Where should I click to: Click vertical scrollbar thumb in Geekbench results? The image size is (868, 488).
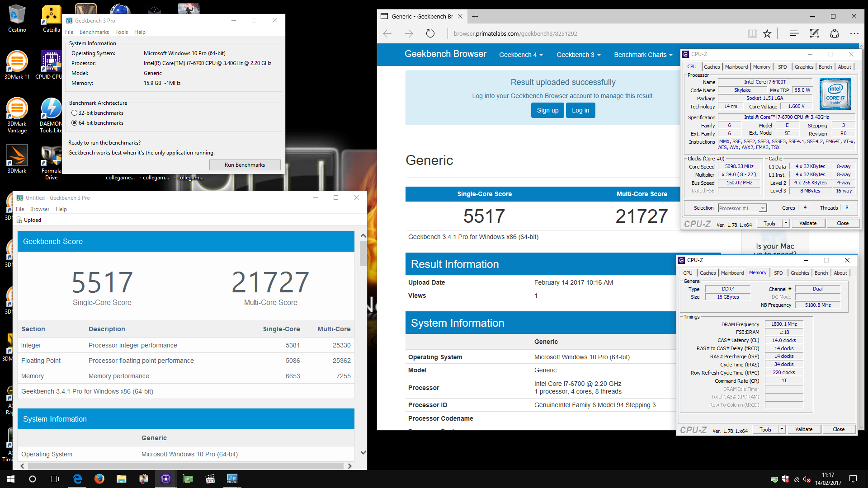pyautogui.click(x=363, y=253)
